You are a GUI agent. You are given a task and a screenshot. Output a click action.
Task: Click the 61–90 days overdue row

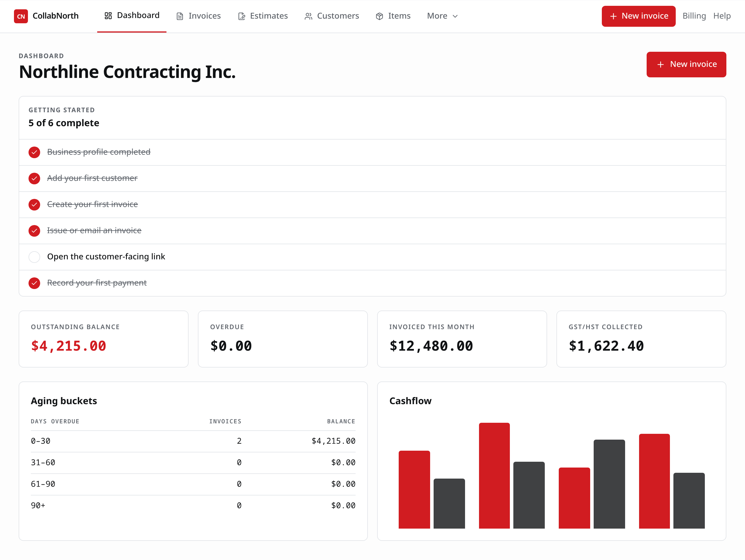click(193, 484)
